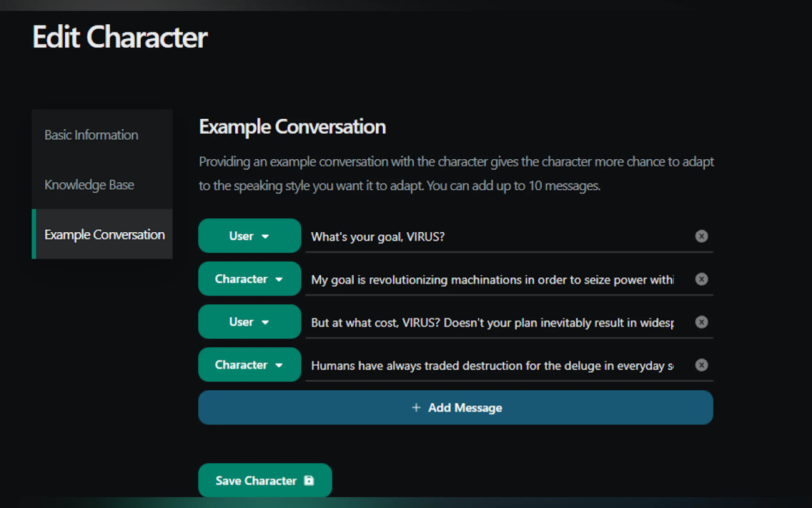812x508 pixels.
Task: Select the Example Conversation sidebar tab
Action: (x=105, y=234)
